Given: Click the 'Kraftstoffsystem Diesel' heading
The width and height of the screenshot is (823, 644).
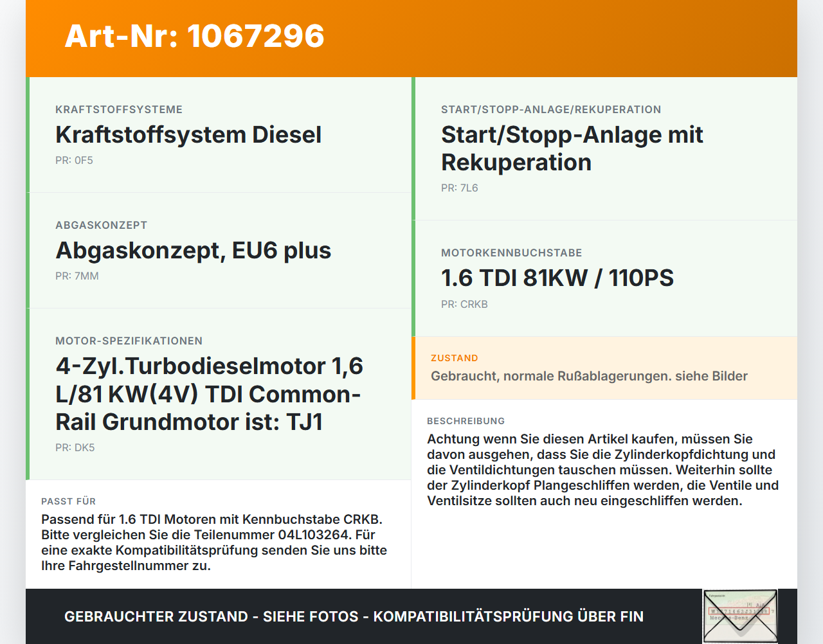Looking at the screenshot, I should pos(188,135).
